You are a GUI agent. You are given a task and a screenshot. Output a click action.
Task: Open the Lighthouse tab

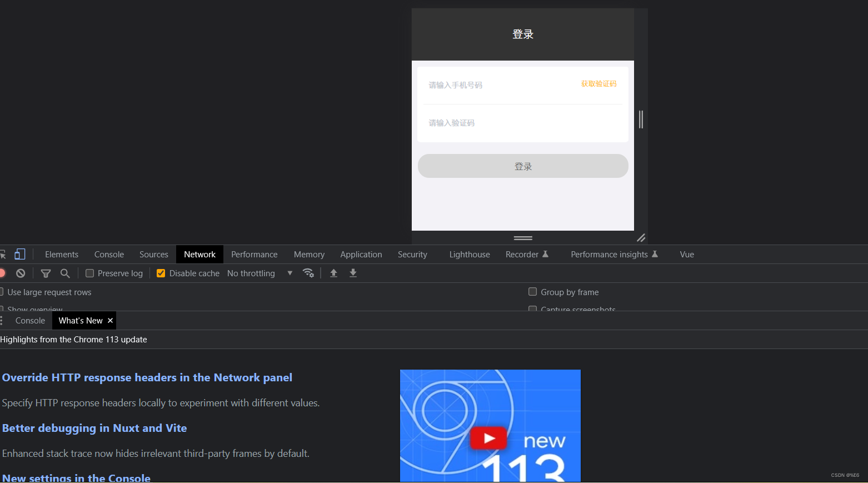tap(470, 254)
